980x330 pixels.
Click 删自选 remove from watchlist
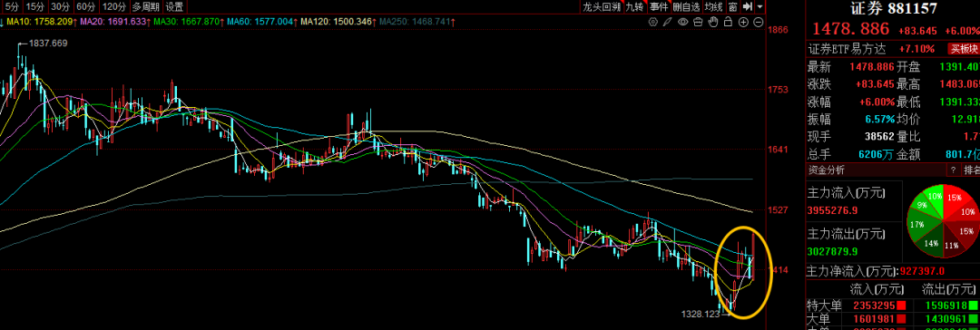click(x=686, y=7)
